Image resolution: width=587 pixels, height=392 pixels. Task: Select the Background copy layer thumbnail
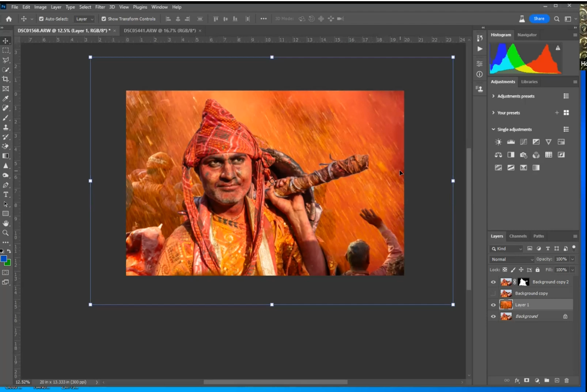point(506,293)
